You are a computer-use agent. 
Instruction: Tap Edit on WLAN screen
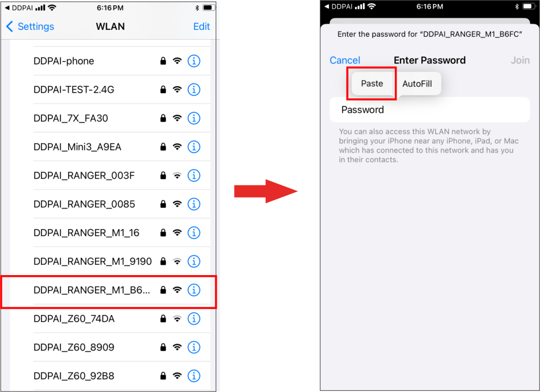[202, 26]
